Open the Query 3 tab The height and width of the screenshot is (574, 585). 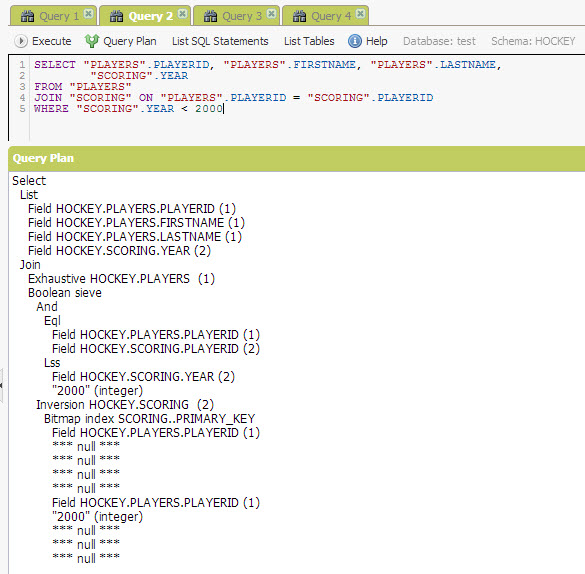click(x=242, y=16)
